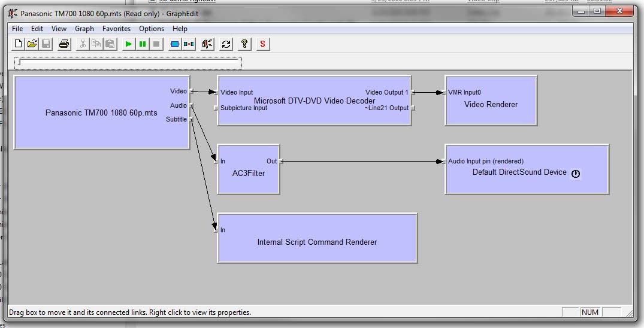Open the Graph menu

tap(84, 29)
